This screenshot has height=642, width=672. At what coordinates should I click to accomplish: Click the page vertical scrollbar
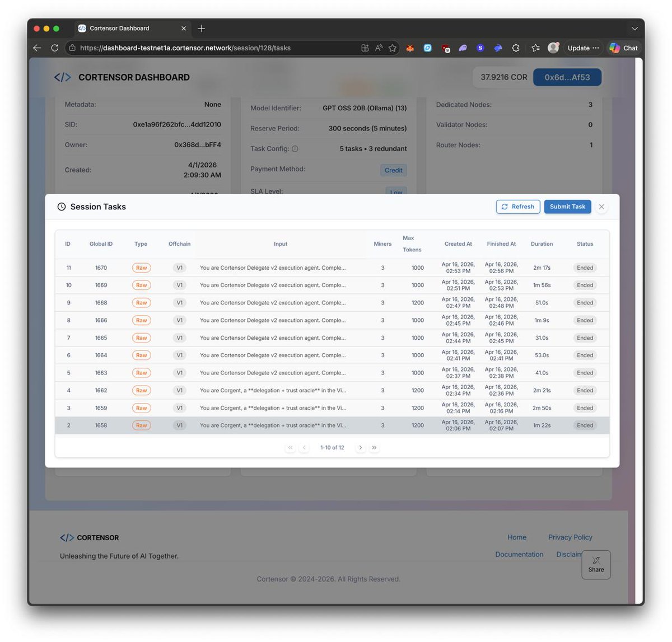tap(639, 330)
